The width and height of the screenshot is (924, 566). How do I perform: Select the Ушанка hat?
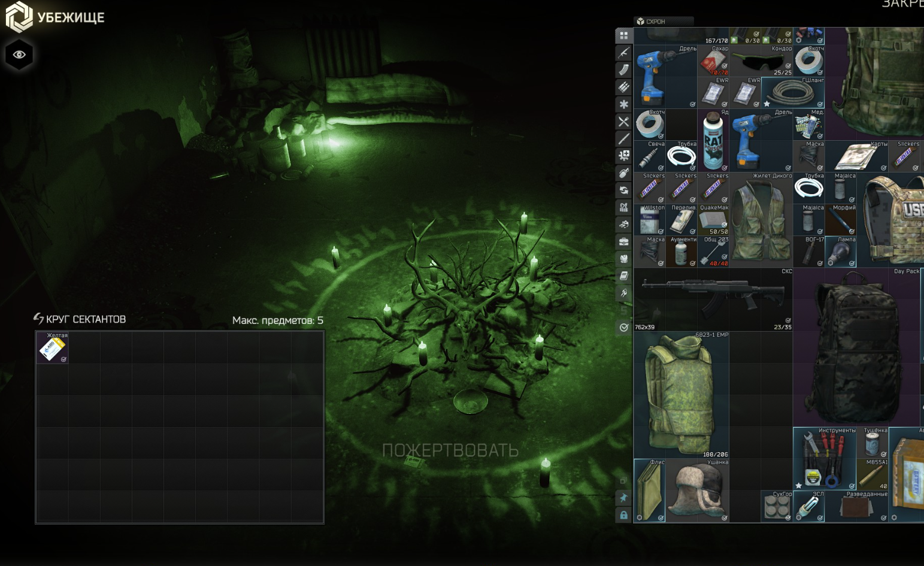tap(698, 490)
